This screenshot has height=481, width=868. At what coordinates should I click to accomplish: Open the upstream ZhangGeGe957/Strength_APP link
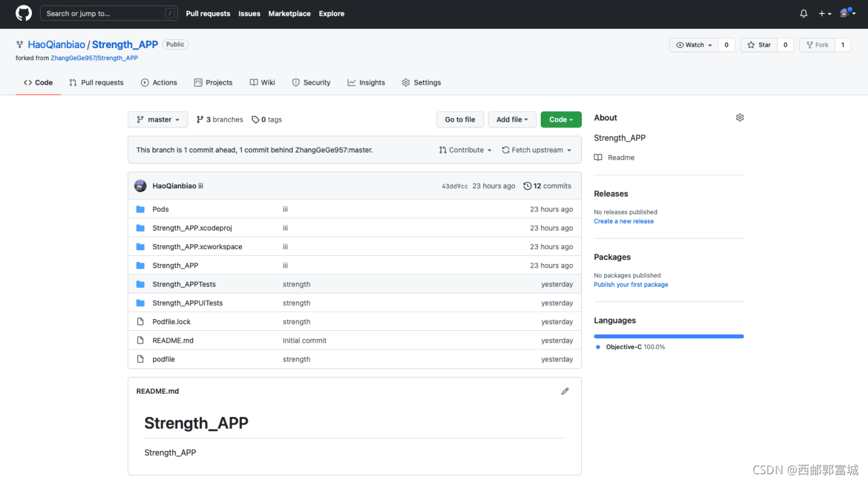pyautogui.click(x=94, y=58)
